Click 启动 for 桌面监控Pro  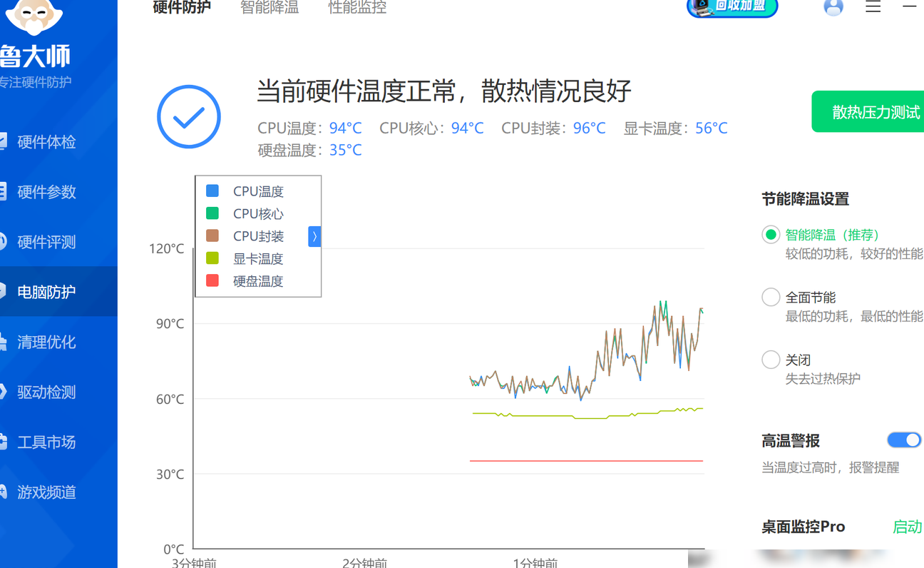click(907, 527)
